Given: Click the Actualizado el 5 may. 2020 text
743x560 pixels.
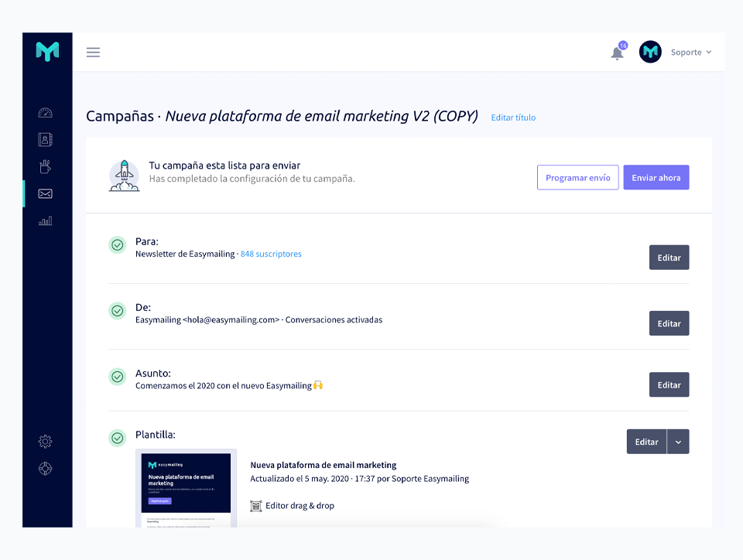Looking at the screenshot, I should tap(360, 479).
